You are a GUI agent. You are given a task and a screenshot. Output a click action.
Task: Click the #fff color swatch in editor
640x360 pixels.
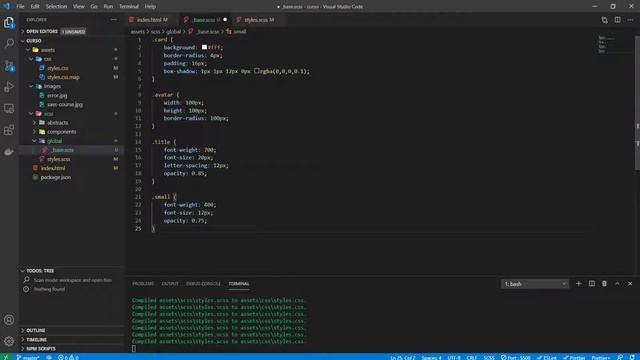pyautogui.click(x=204, y=47)
